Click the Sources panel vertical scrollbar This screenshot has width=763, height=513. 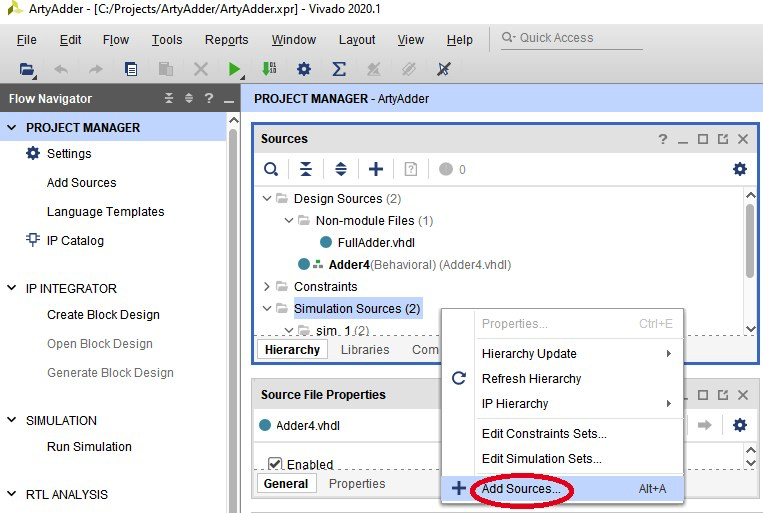pos(750,240)
